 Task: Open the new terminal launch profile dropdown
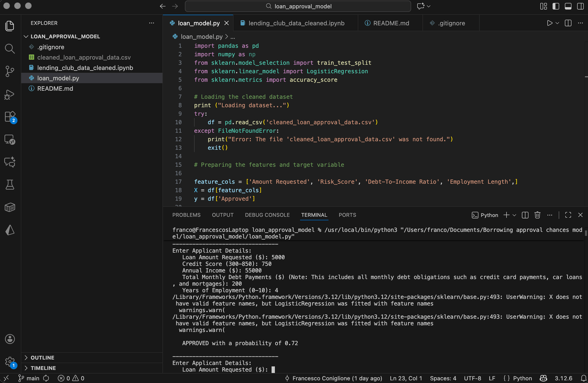click(514, 215)
